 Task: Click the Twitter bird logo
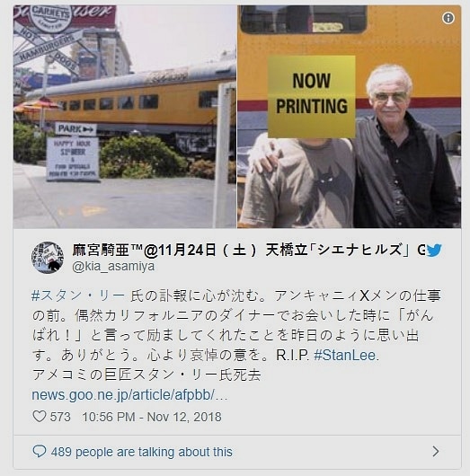(x=434, y=250)
